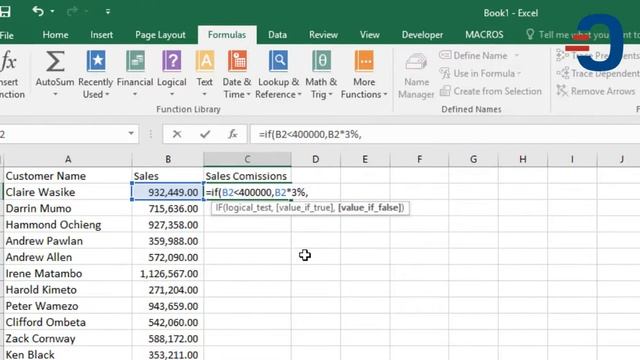This screenshot has height=360, width=640.
Task: Expand the AutoSum dropdown arrow
Action: tap(55, 94)
